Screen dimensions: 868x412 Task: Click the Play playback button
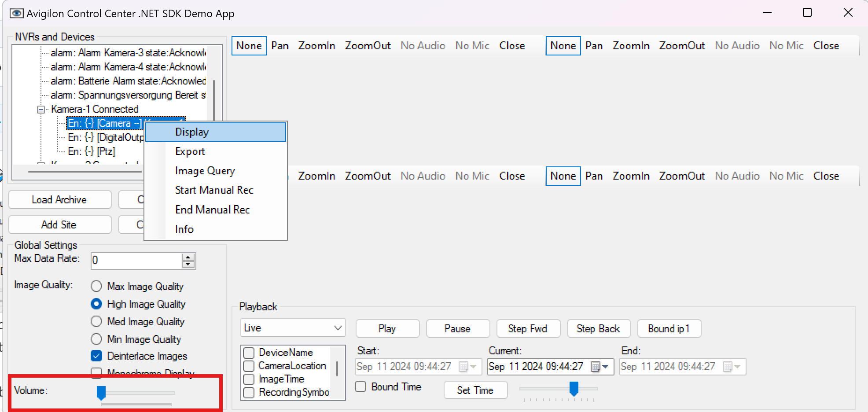coord(387,328)
